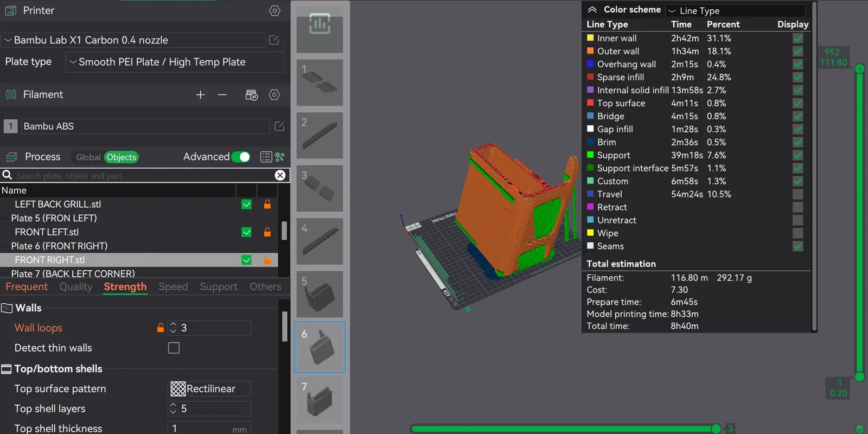Adjust the Top shell layers stepper arrows
868x434 pixels.
point(173,409)
